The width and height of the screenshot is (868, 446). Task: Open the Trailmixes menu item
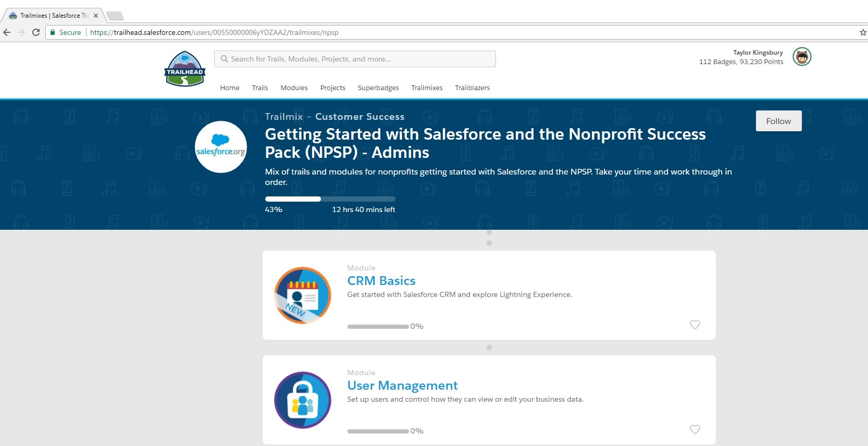point(427,88)
